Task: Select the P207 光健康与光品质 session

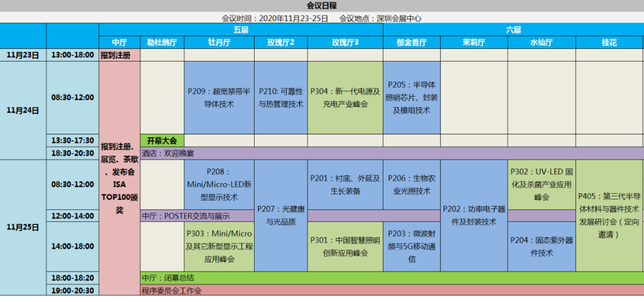Action: [281, 215]
